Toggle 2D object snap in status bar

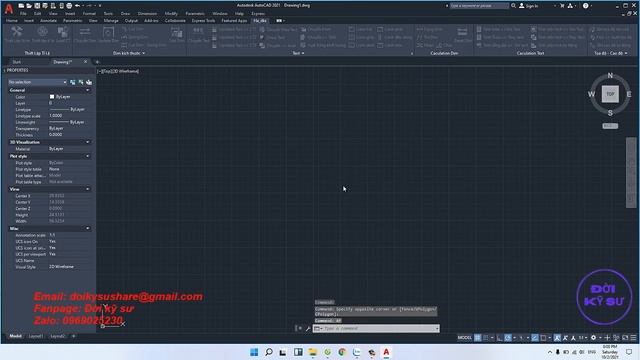click(543, 338)
